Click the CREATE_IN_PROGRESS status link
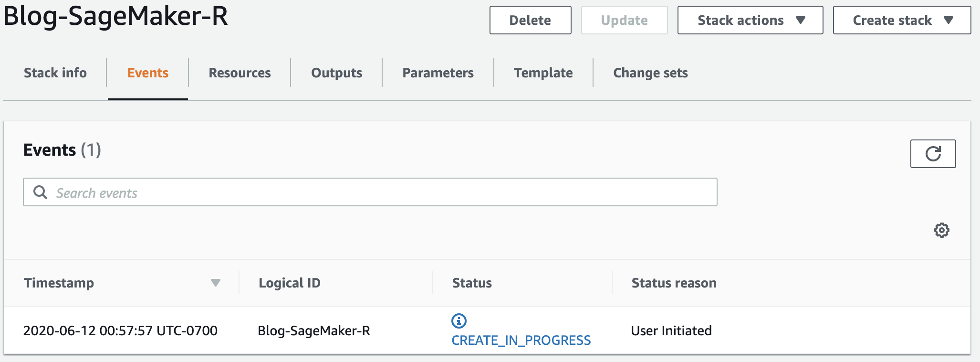980x362 pixels. point(521,340)
